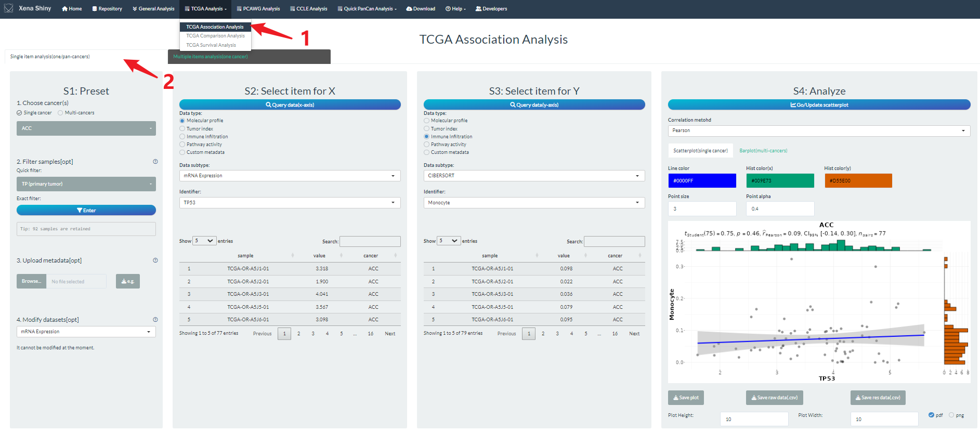Image resolution: width=980 pixels, height=432 pixels.
Task: Click help icon beside Upload metadata
Action: pos(155,260)
